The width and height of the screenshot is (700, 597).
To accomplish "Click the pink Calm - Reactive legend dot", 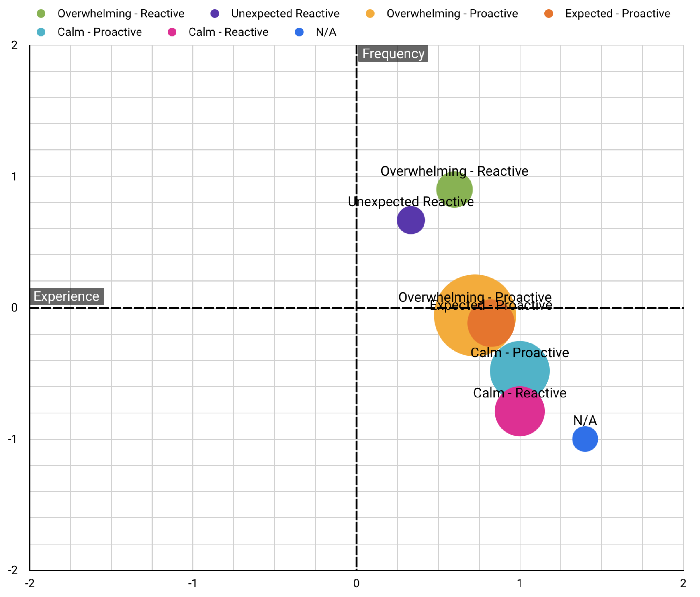I will [172, 32].
